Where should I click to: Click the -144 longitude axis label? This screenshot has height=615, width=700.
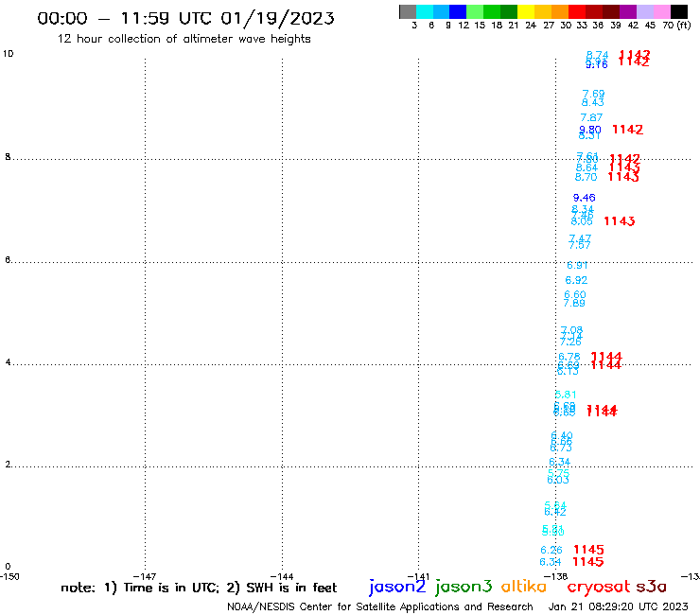pos(282,576)
